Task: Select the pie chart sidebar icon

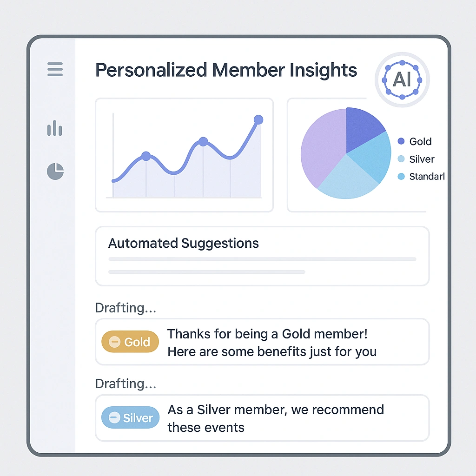Action: pyautogui.click(x=55, y=171)
